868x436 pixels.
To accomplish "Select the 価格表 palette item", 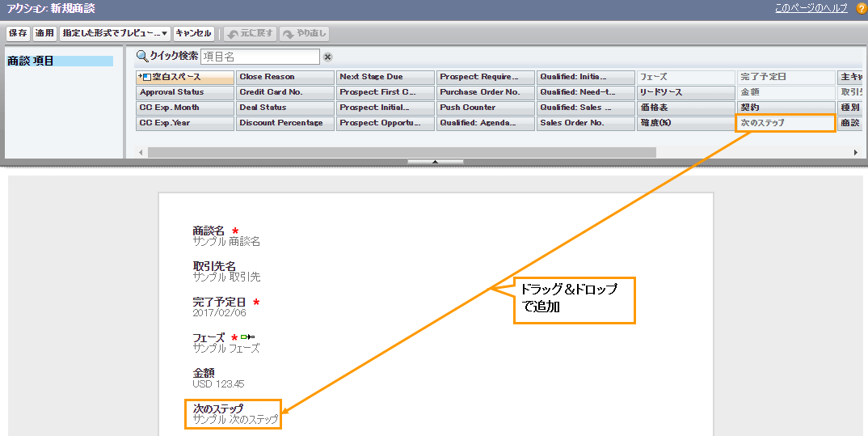I will (x=686, y=108).
